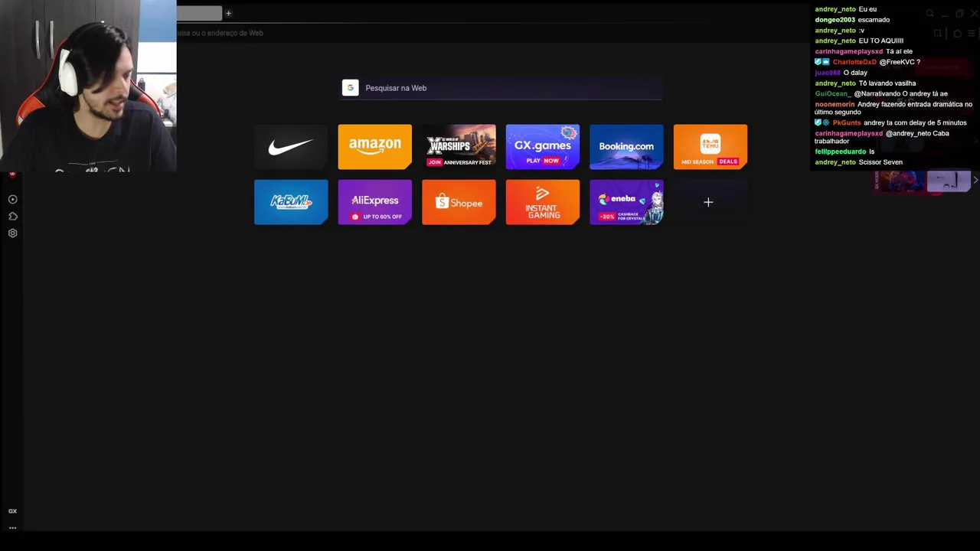Click the streamer webcam overlay
Viewport: 980px width, 551px height.
pyautogui.click(x=88, y=86)
